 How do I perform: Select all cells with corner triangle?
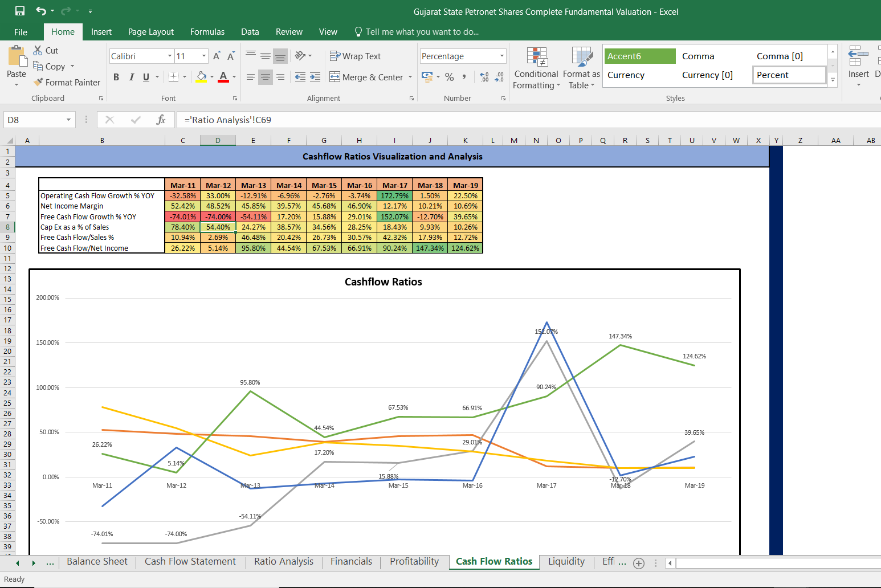[x=9, y=141]
